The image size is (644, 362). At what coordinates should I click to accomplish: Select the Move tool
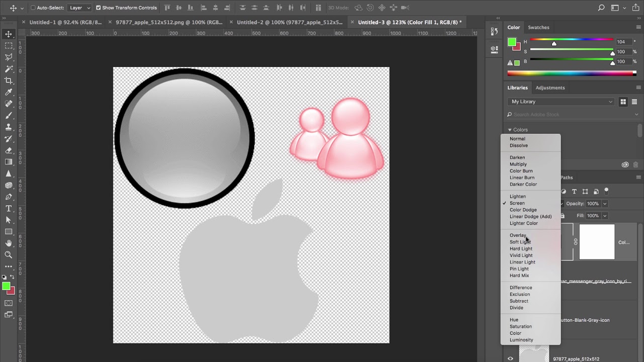[9, 34]
